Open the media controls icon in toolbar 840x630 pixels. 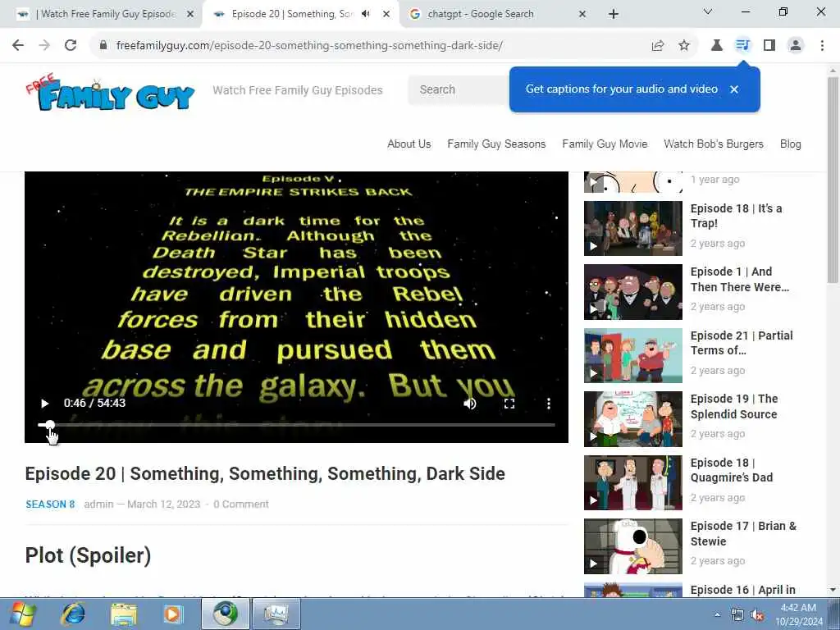pyautogui.click(x=742, y=46)
